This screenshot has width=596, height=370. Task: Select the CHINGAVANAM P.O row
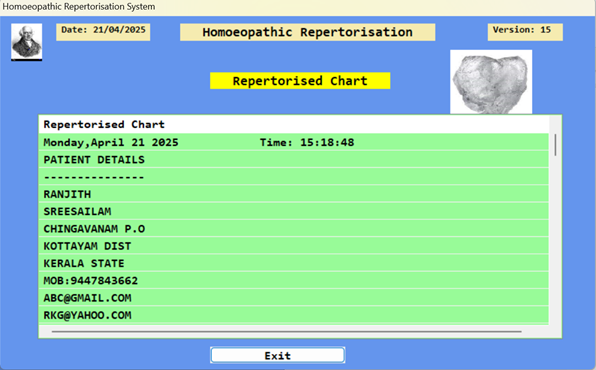[293, 229]
